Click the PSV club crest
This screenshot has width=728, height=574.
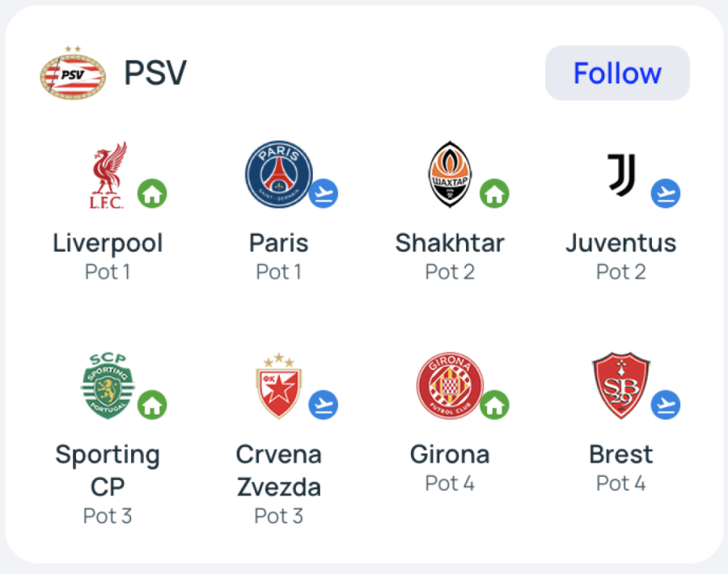[73, 73]
